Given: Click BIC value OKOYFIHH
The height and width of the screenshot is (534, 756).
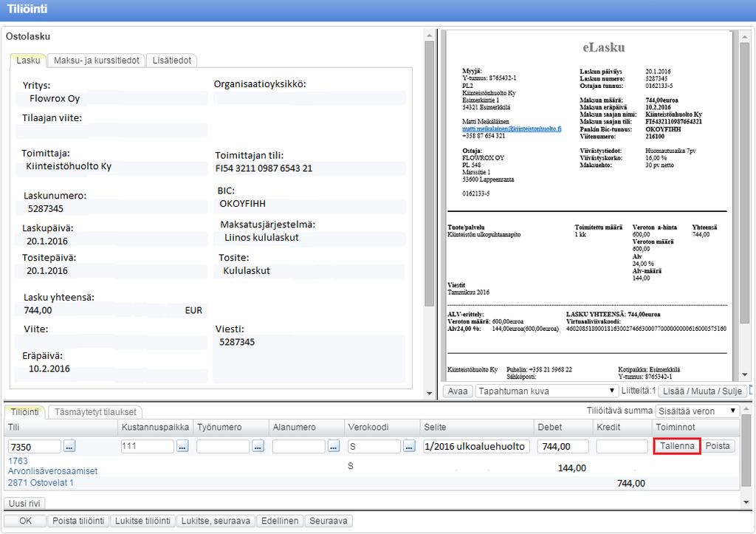Looking at the screenshot, I should pyautogui.click(x=242, y=204).
